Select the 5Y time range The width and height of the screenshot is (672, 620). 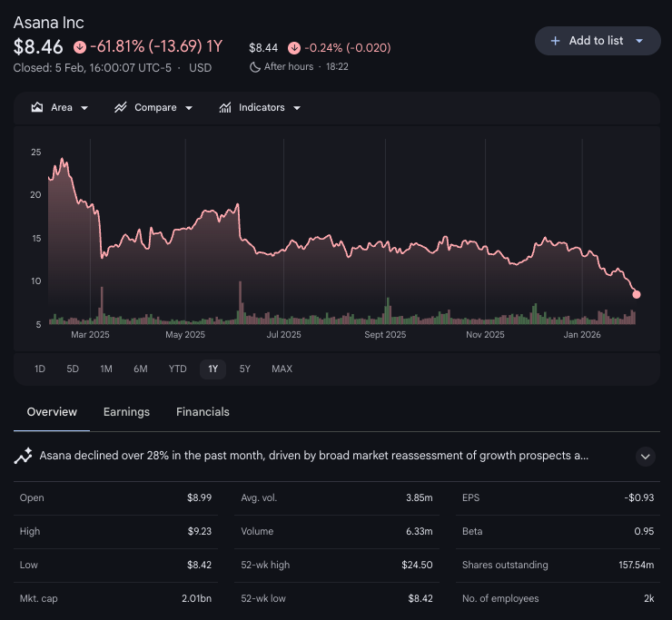244,369
